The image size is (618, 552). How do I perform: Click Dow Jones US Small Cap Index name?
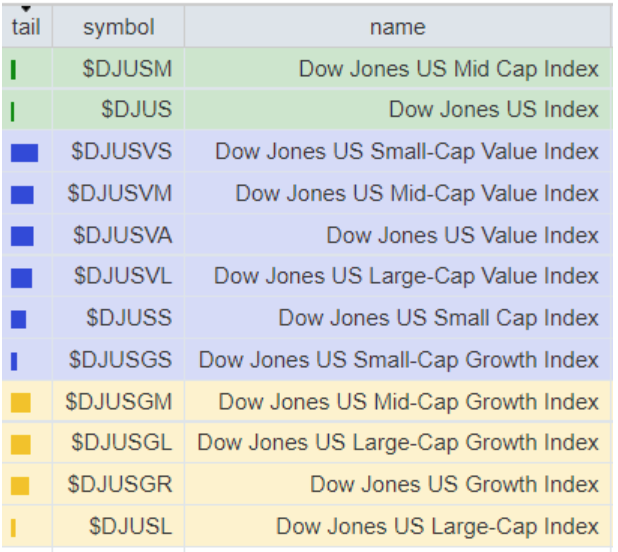pos(438,318)
